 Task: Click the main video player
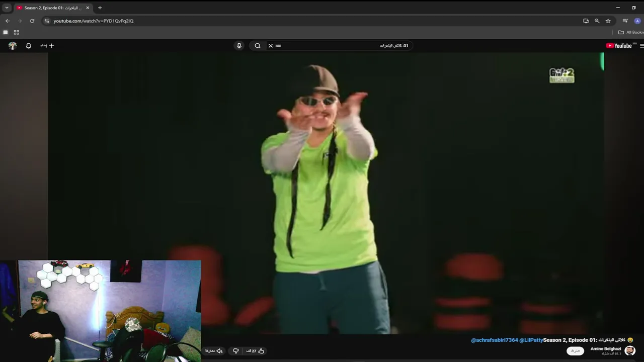click(x=326, y=193)
